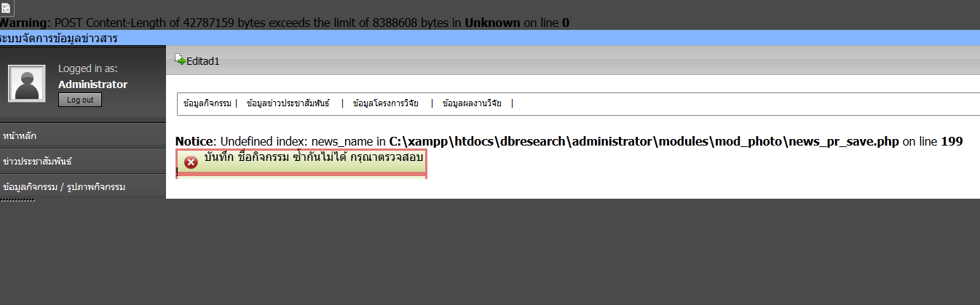Click the Editad1 heading text

(x=203, y=61)
